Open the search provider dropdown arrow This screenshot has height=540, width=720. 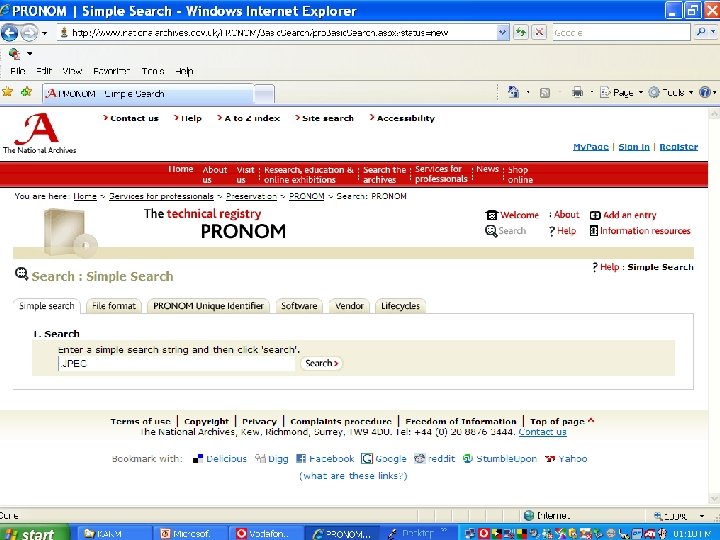click(x=713, y=32)
